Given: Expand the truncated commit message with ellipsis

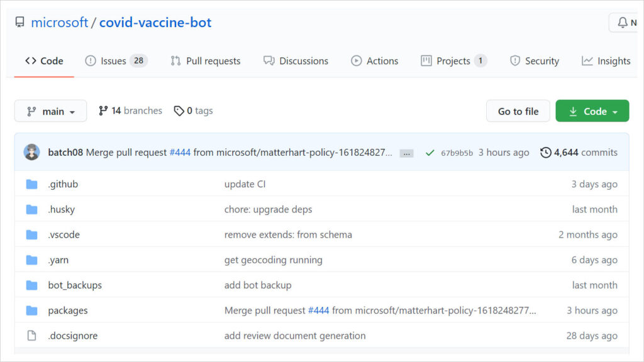Looking at the screenshot, I should [406, 153].
